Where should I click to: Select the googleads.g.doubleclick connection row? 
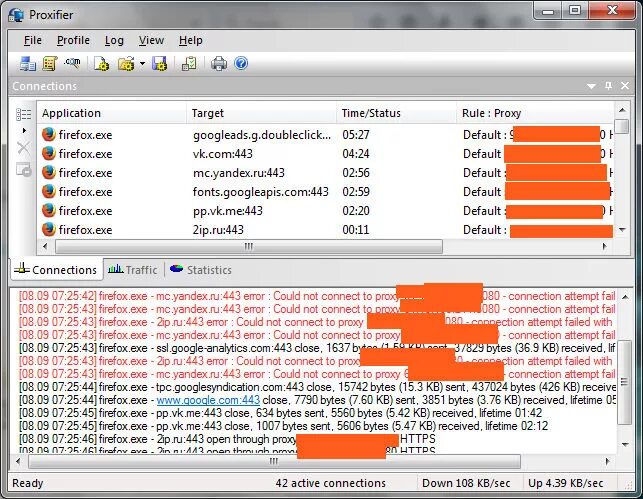(326, 134)
